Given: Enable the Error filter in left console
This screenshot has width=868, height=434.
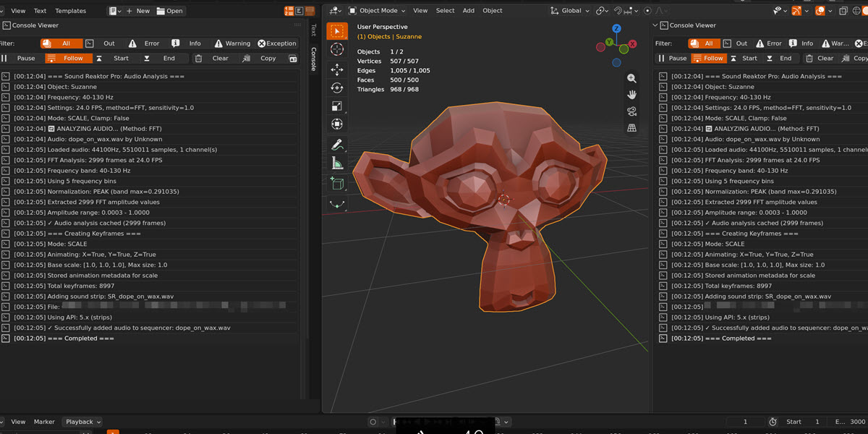Looking at the screenshot, I should [x=145, y=43].
